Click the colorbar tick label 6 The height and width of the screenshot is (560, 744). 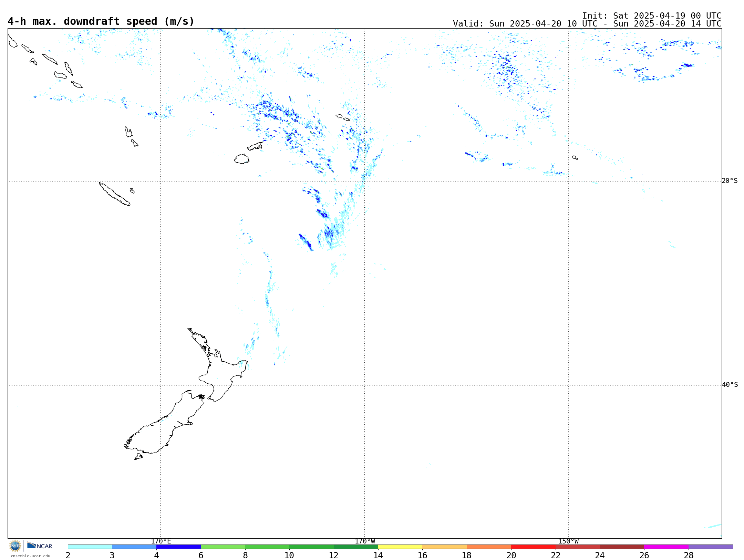201,555
